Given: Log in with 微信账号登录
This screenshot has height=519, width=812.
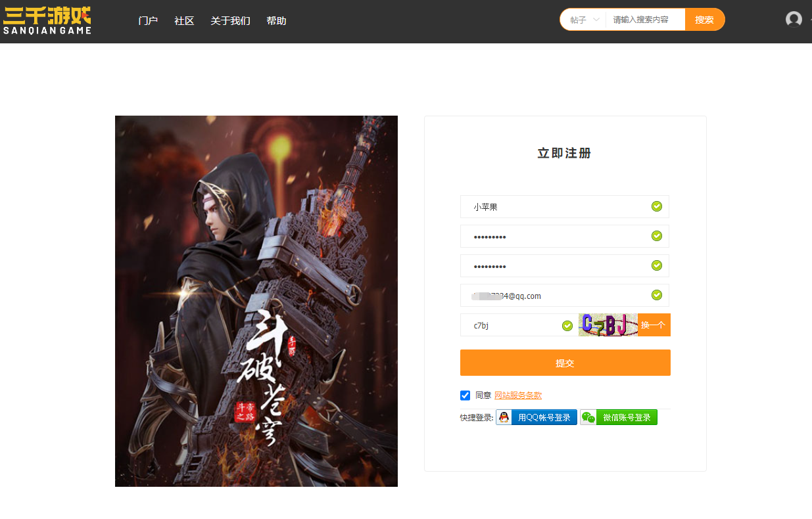Looking at the screenshot, I should tap(619, 417).
